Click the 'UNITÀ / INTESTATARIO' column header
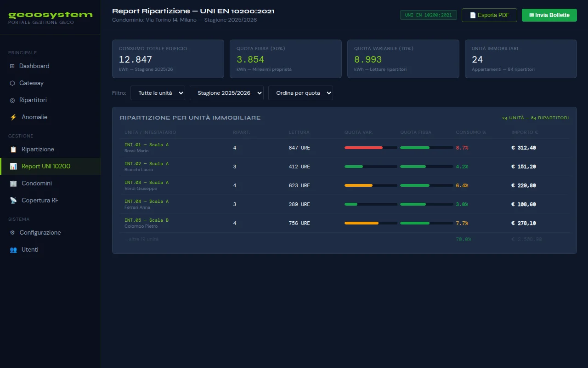The height and width of the screenshot is (368, 588). click(150, 132)
